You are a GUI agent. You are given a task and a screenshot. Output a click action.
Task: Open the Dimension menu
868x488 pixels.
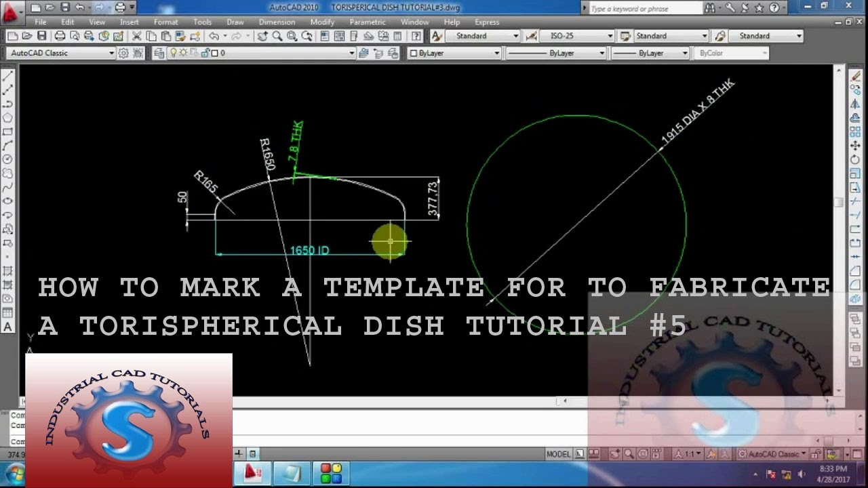(277, 22)
